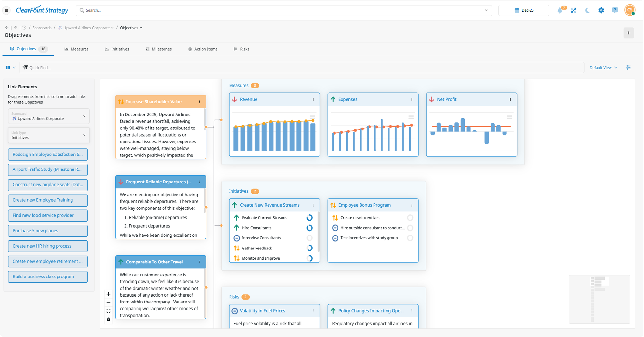Click the fullscreen expand icon in header

pyautogui.click(x=574, y=10)
